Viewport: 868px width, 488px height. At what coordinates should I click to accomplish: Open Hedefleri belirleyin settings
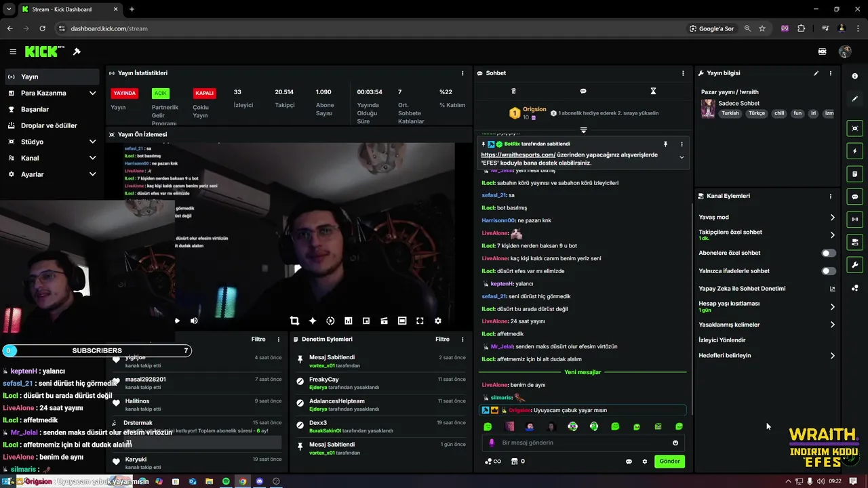pos(767,355)
